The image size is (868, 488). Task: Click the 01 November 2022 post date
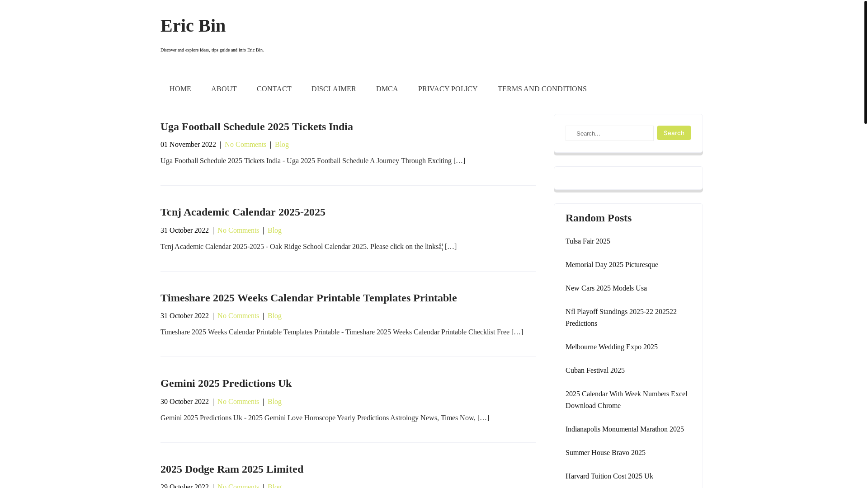coord(188,145)
